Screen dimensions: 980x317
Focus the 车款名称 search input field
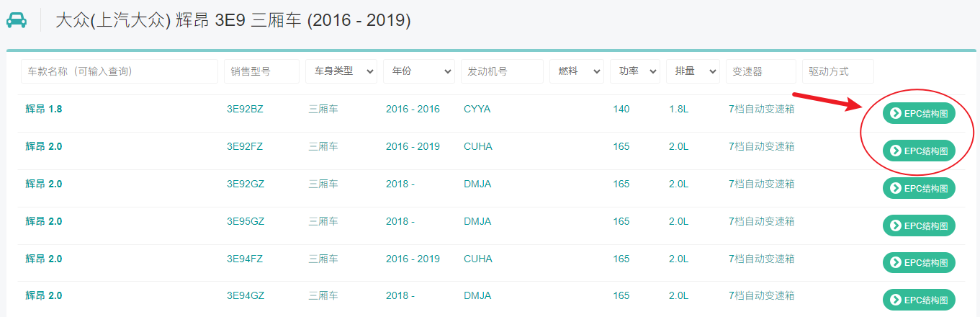click(x=120, y=71)
